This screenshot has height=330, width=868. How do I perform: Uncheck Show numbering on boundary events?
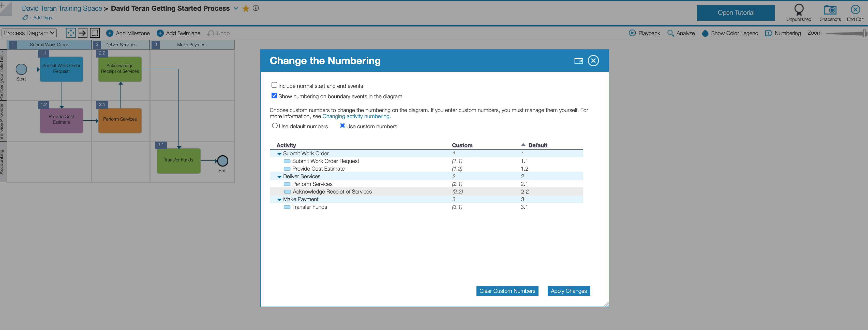pos(274,95)
